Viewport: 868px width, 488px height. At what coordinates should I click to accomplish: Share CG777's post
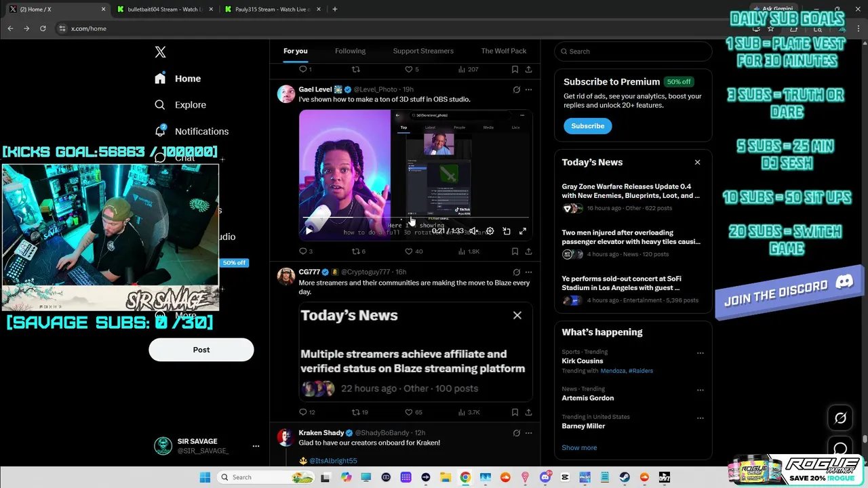tap(528, 412)
